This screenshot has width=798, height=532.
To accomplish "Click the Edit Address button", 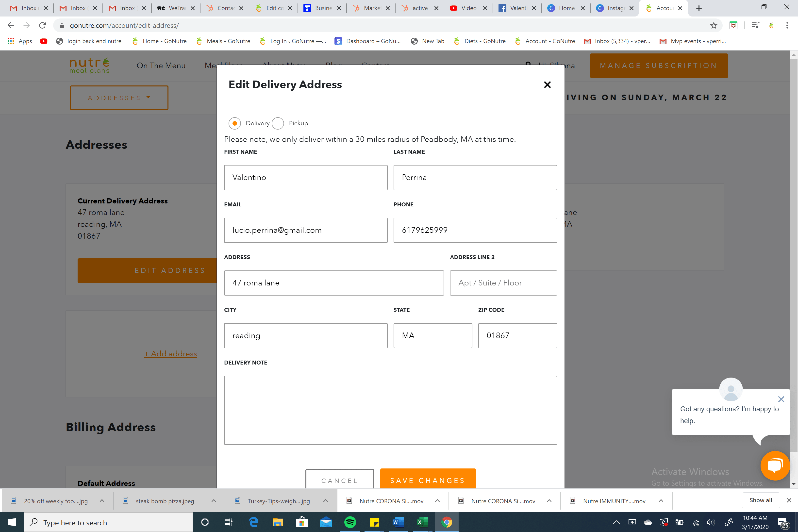I will (x=147, y=270).
